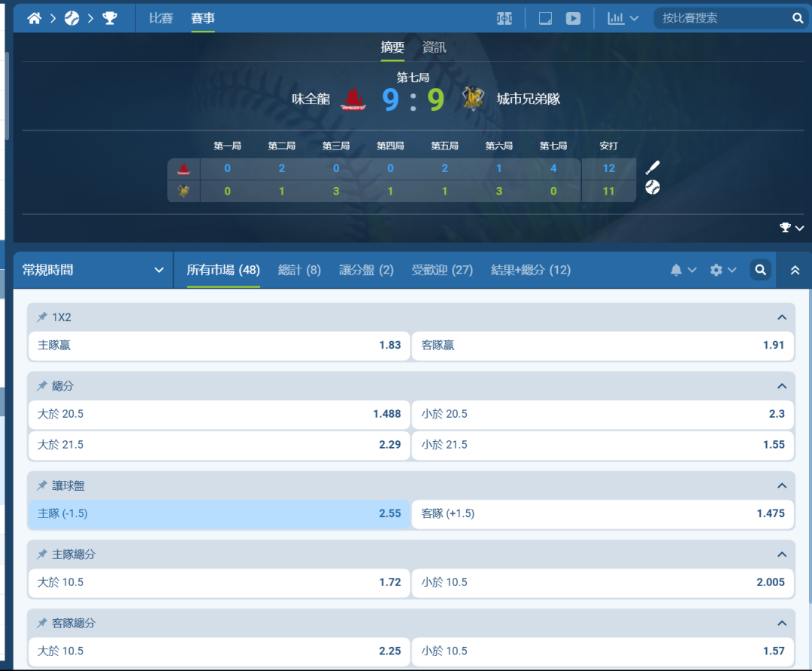Click the match search magnifier icon
Image resolution: width=812 pixels, height=671 pixels.
[x=798, y=19]
